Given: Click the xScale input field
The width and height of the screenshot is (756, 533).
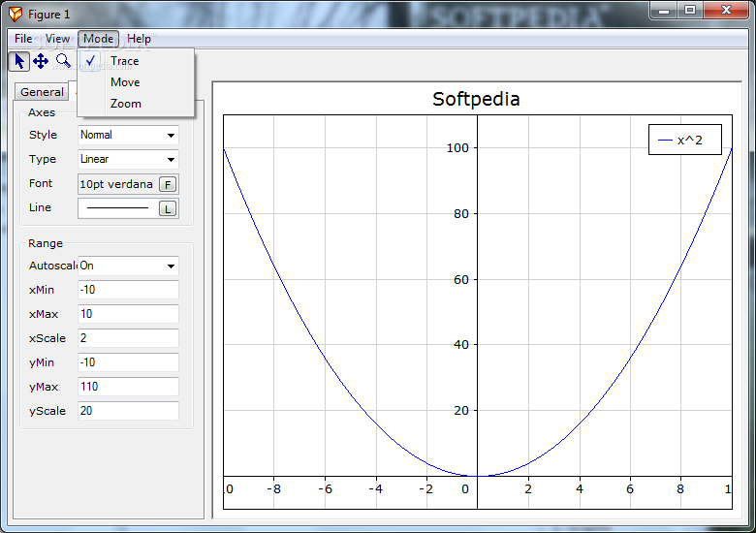Looking at the screenshot, I should pyautogui.click(x=128, y=338).
